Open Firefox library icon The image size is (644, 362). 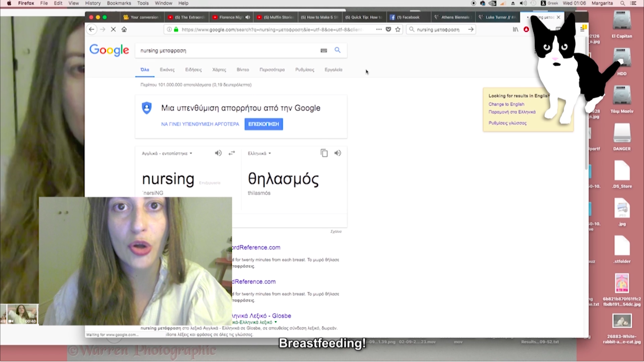click(516, 29)
